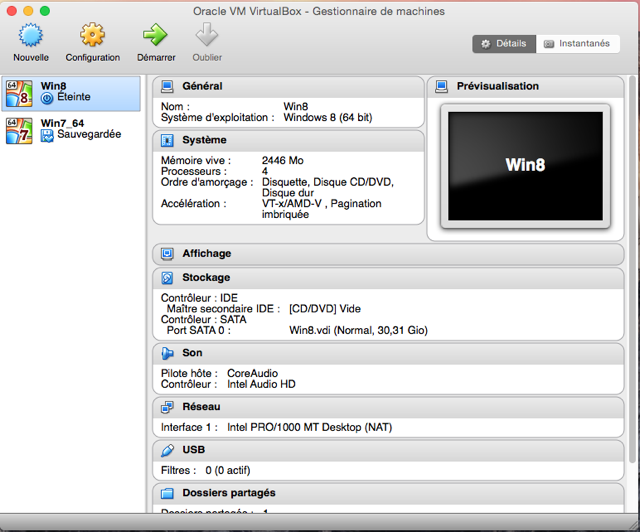This screenshot has height=532, width=640.
Task: Click the '0 (0 actif)' USB filters value
Action: (x=228, y=470)
